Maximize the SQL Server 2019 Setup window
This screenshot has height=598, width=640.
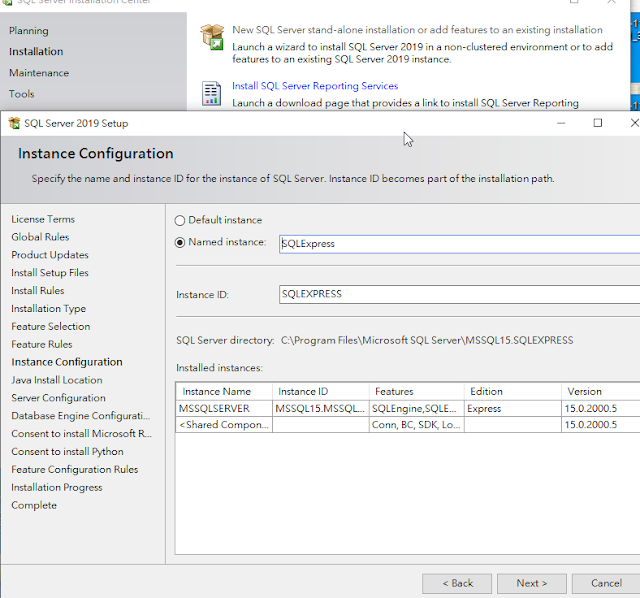(x=598, y=123)
